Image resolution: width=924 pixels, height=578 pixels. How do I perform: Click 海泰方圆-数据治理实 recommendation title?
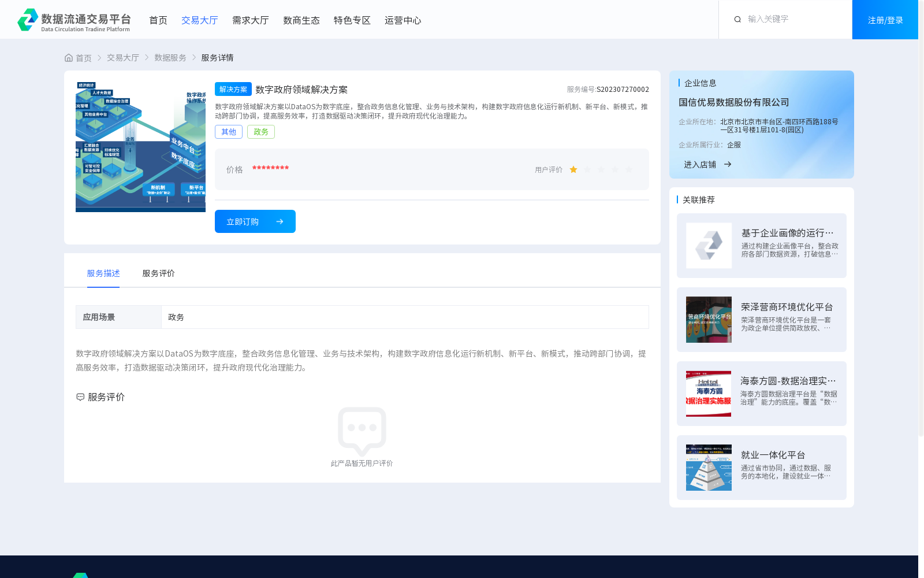click(788, 381)
